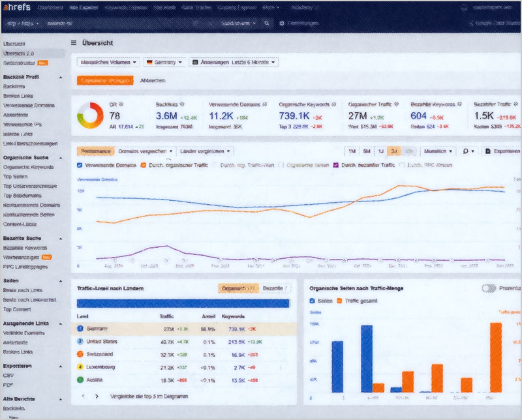Collapse the Organische Suche sidebar section
Screen dimensions: 522x420
[x=61, y=158]
